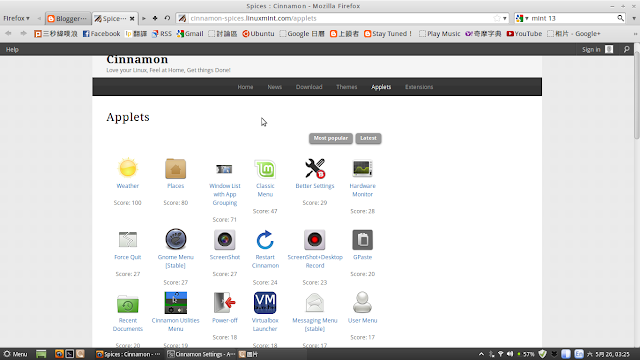Open the RSS bookmark
Image resolution: width=640 pixels, height=360 pixels.
(162, 33)
